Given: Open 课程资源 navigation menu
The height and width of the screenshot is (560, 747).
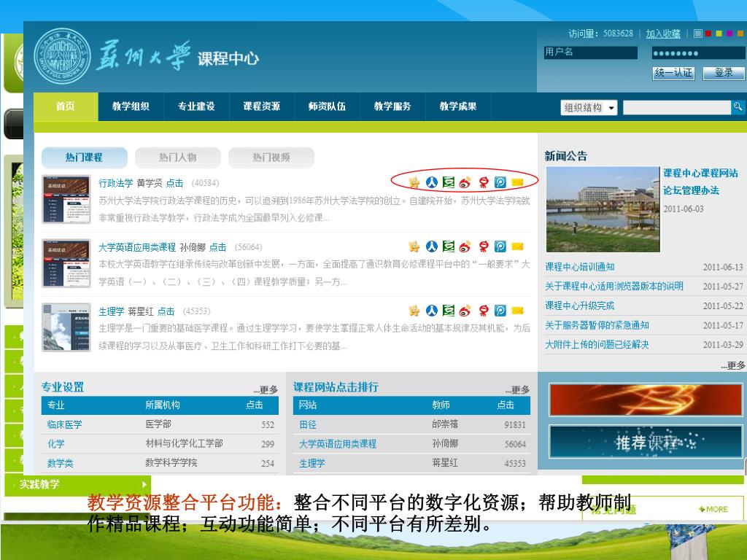Looking at the screenshot, I should coord(262,106).
